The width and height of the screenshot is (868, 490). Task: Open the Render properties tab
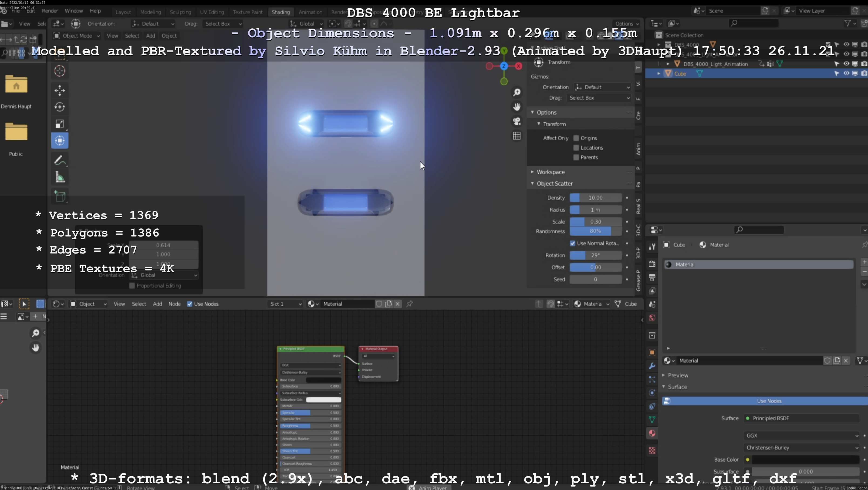652,263
